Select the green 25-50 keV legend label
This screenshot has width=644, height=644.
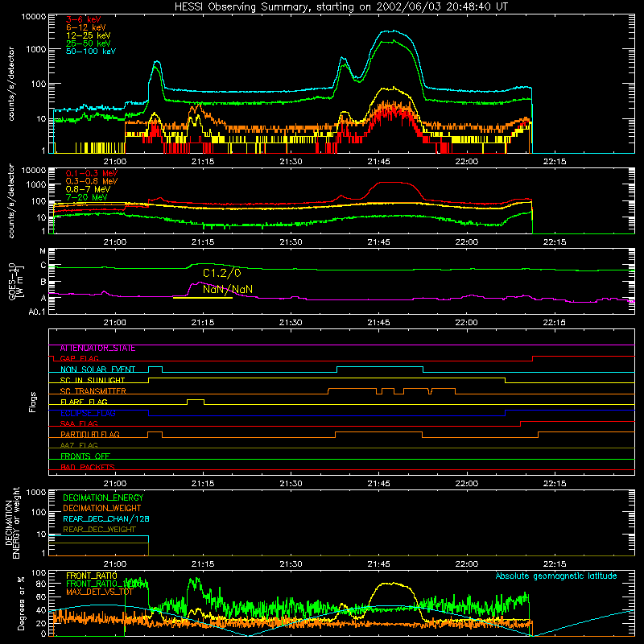pyautogui.click(x=88, y=43)
